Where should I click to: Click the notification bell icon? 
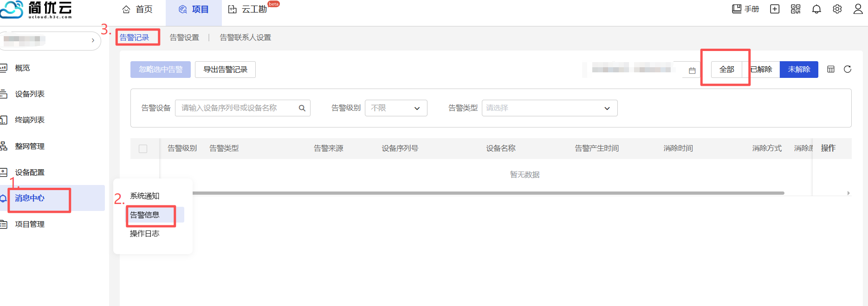pyautogui.click(x=816, y=9)
